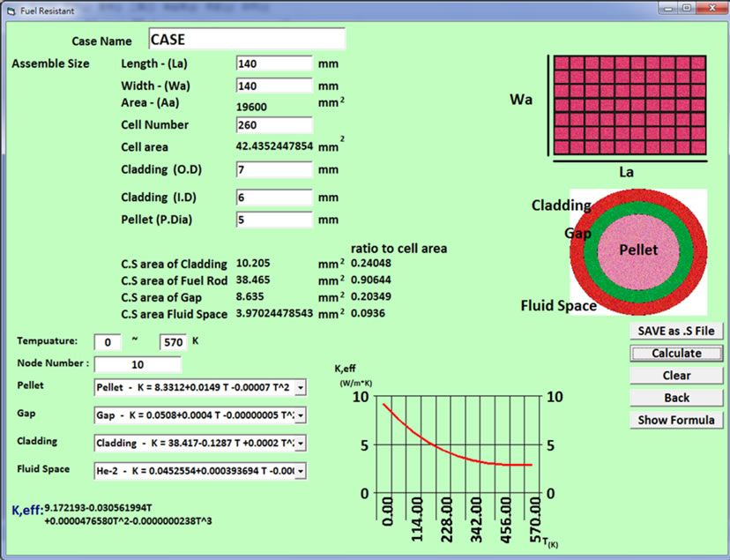Click the Case Name text field

(x=245, y=40)
